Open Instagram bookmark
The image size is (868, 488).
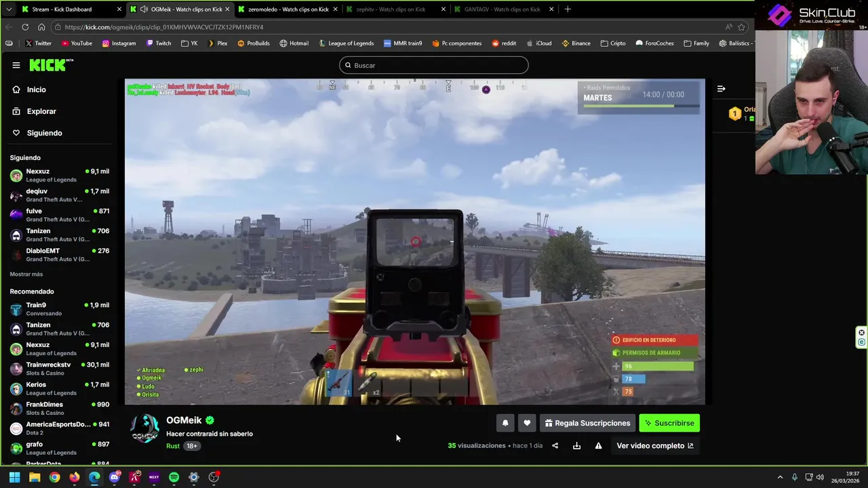(x=119, y=43)
